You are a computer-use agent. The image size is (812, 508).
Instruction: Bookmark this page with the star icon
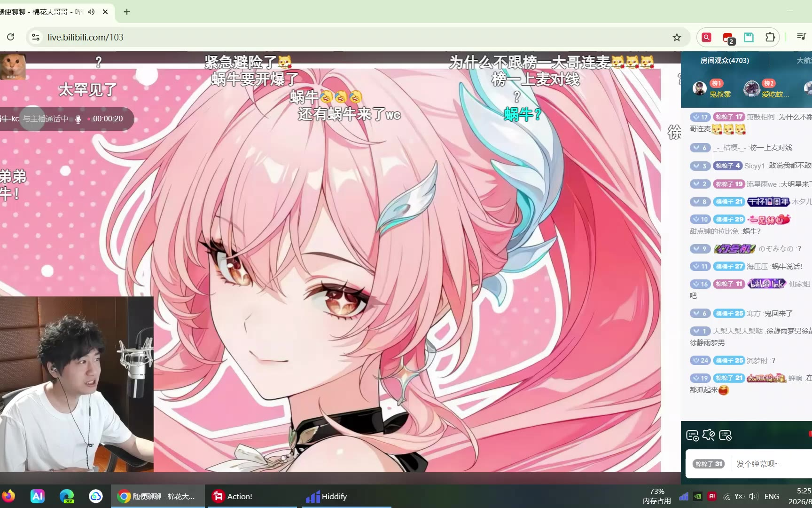tap(677, 37)
